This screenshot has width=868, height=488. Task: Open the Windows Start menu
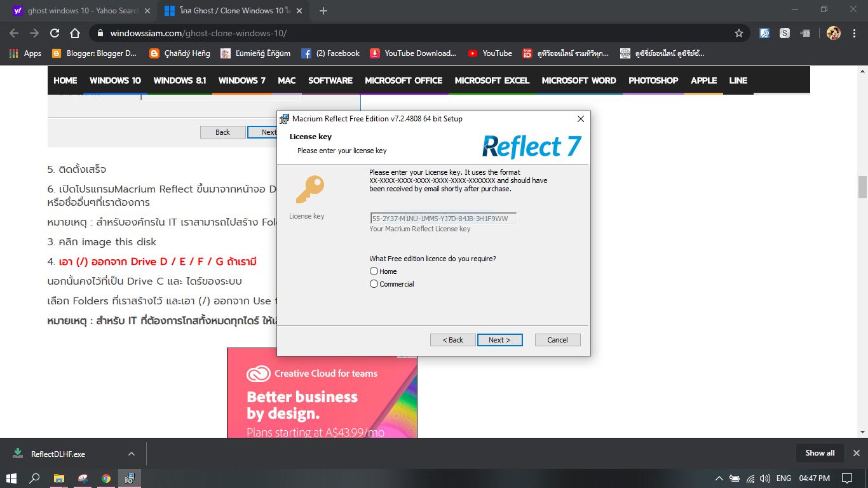click(11, 478)
